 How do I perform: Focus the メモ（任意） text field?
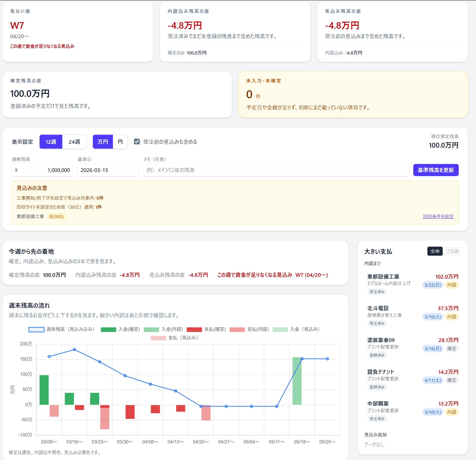pos(276,170)
